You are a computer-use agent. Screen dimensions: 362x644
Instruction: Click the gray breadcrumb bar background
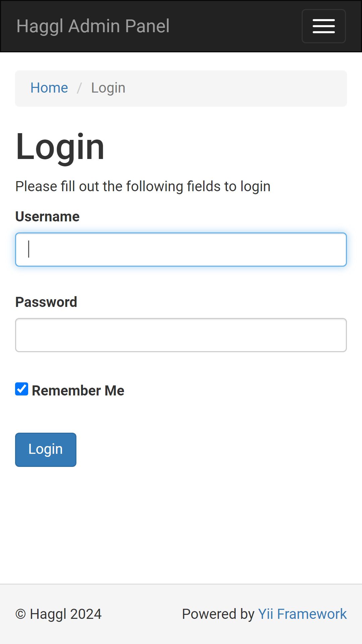[235, 89]
